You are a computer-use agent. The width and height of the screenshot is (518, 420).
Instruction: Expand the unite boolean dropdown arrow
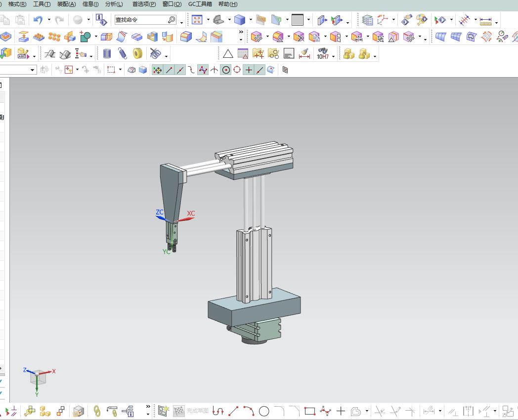click(96, 37)
